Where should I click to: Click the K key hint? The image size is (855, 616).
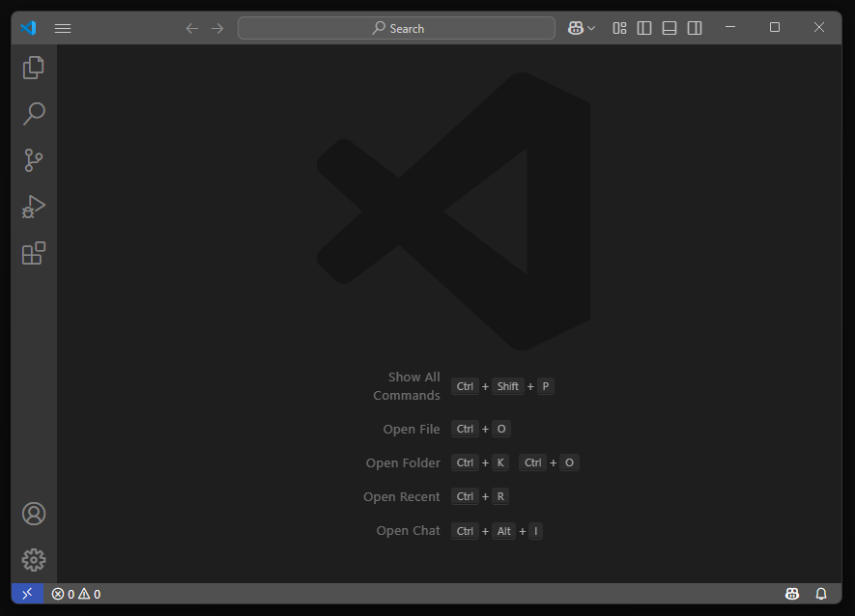(500, 462)
